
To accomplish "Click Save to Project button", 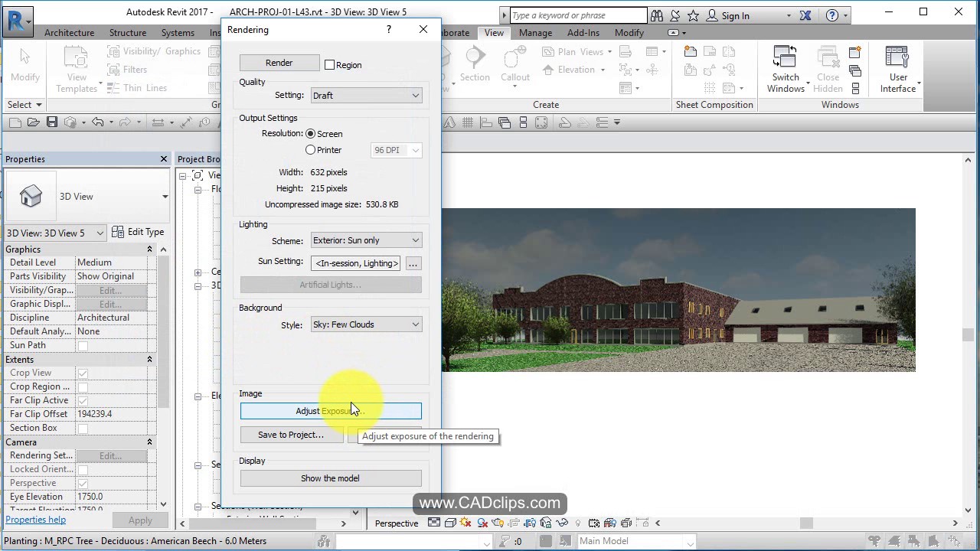I will tap(291, 435).
